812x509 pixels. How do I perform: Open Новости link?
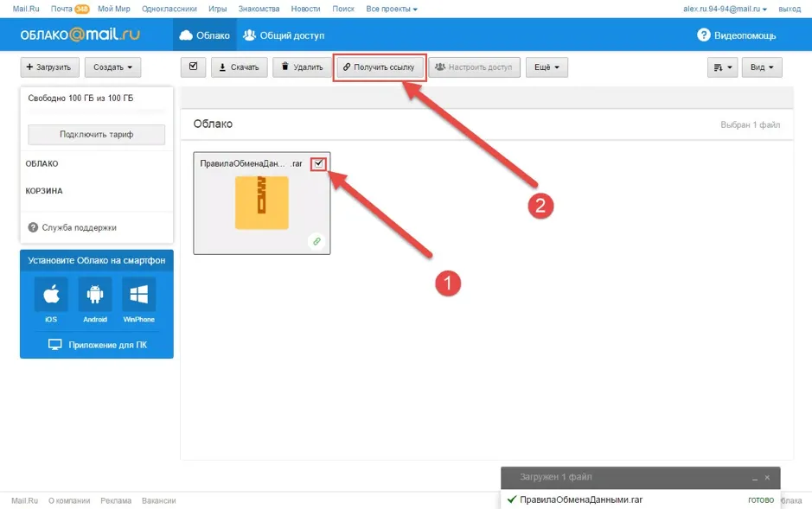point(305,9)
